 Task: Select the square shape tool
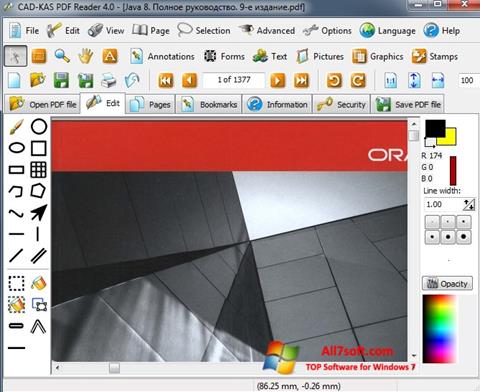click(x=38, y=148)
